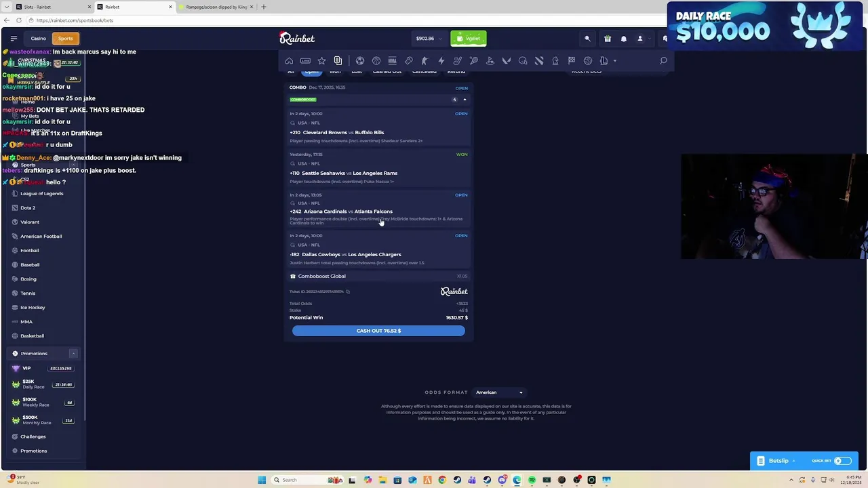The height and width of the screenshot is (488, 868).
Task: Open the new browser tab button
Action: click(264, 7)
